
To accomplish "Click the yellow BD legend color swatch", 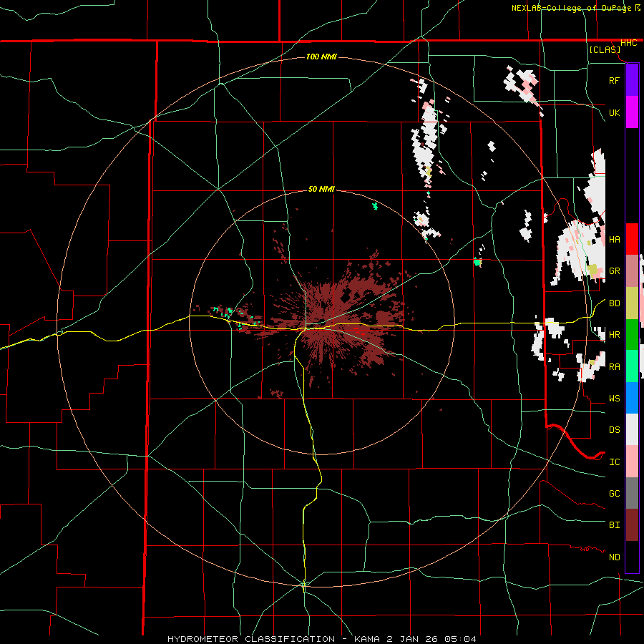I will [632, 303].
